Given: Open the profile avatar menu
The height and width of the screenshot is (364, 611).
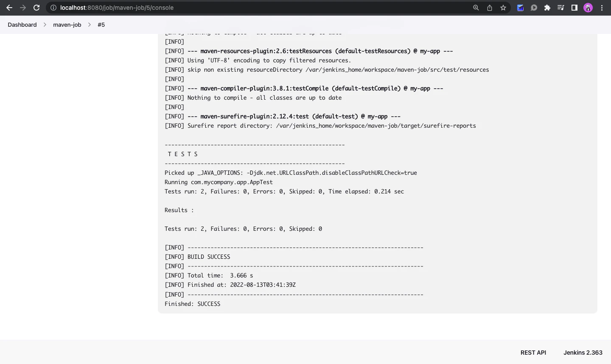Looking at the screenshot, I should coord(588,8).
